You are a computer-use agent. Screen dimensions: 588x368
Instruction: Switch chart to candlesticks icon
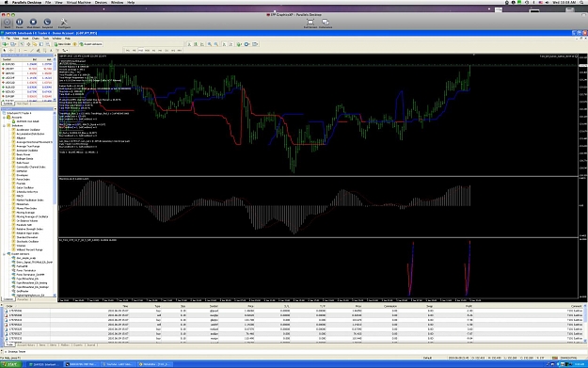pyautogui.click(x=196, y=44)
